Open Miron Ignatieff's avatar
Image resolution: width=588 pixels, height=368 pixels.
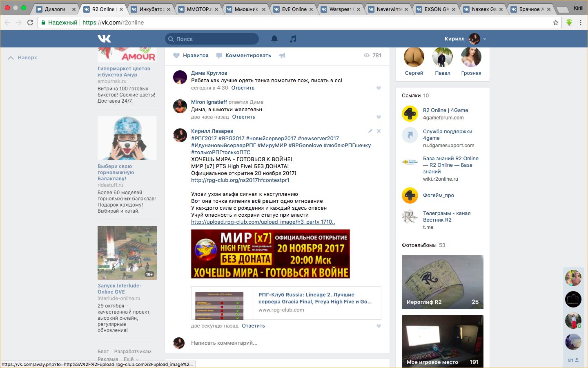coord(180,106)
